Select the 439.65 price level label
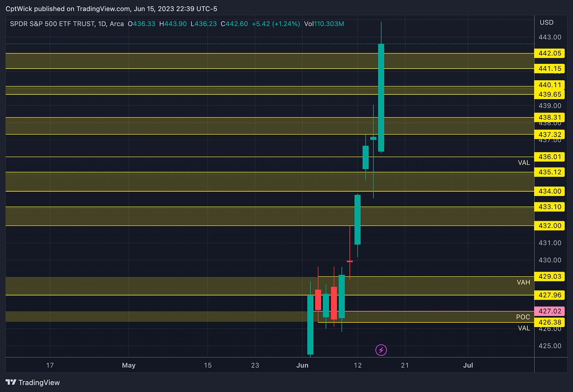Viewport: 573px width, 392px height. point(549,94)
